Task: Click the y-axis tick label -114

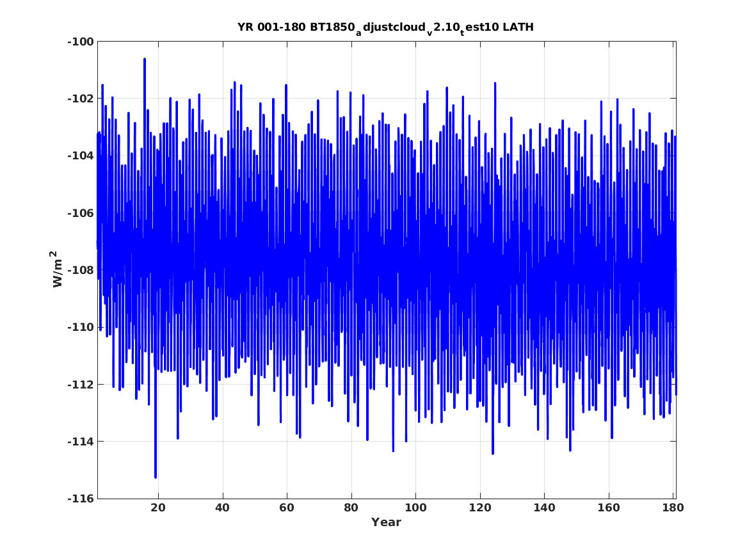Action: coord(81,442)
